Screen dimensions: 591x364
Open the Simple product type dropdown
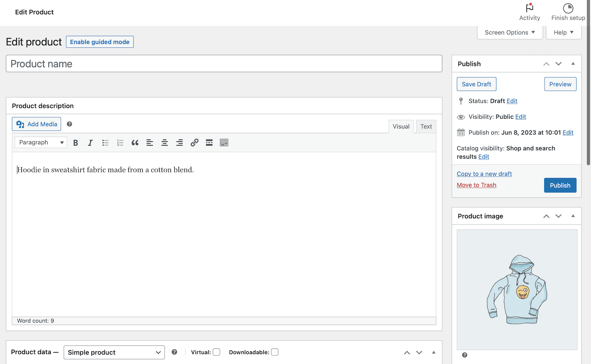point(114,352)
